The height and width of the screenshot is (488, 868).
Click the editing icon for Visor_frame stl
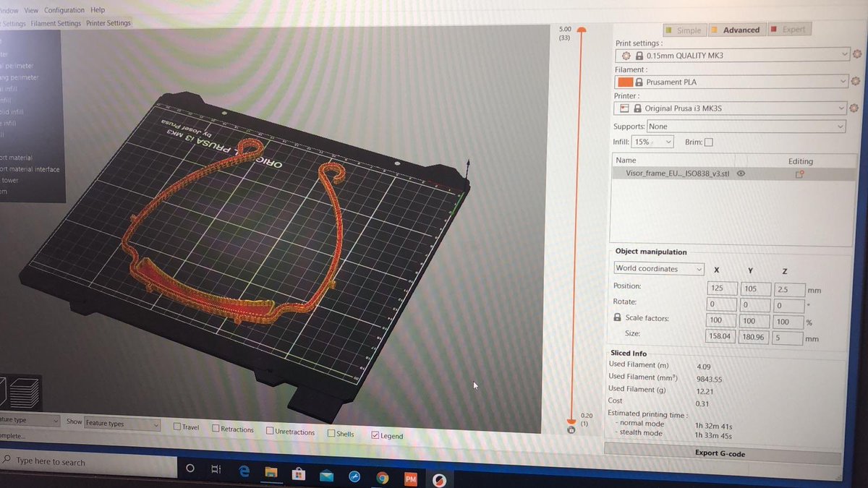click(800, 174)
